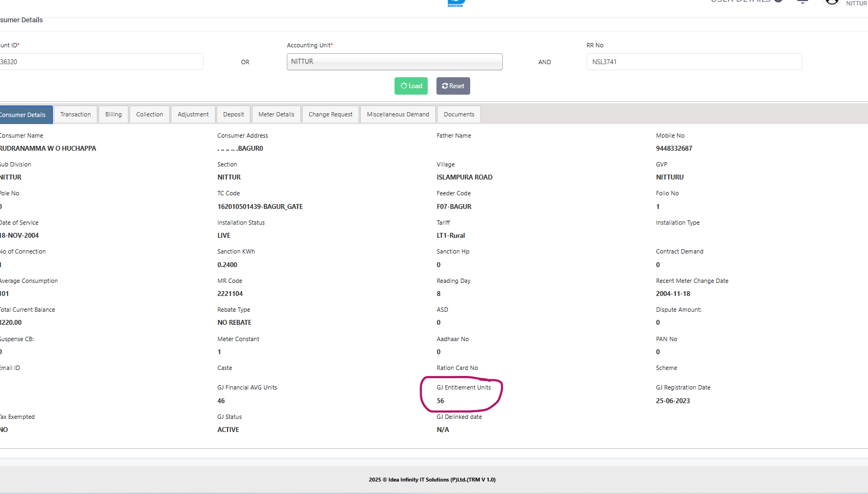Screen dimensions: 868x494
Task: Click MR Code value 2221104
Action: tap(230, 294)
